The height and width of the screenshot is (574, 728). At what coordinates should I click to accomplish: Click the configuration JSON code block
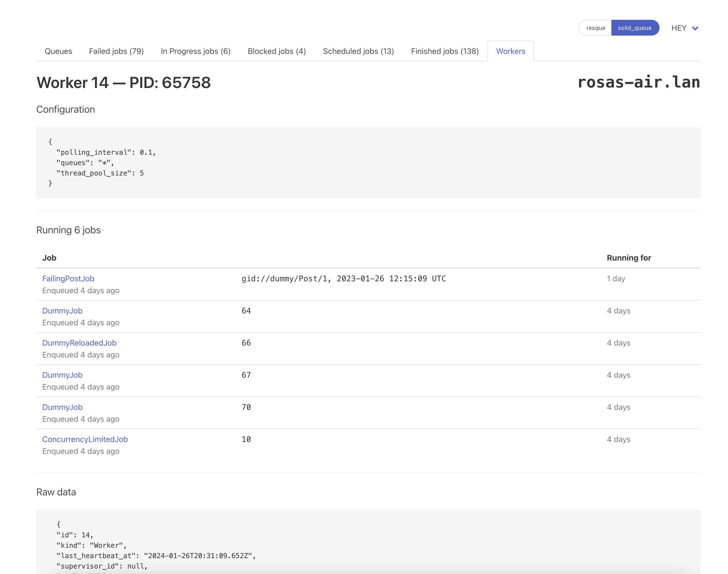(x=368, y=163)
